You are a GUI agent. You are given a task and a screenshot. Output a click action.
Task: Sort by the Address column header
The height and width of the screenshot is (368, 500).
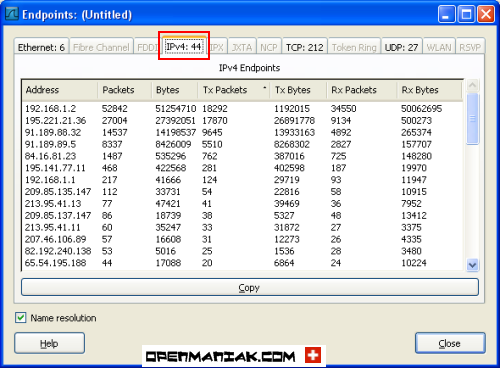point(60,90)
